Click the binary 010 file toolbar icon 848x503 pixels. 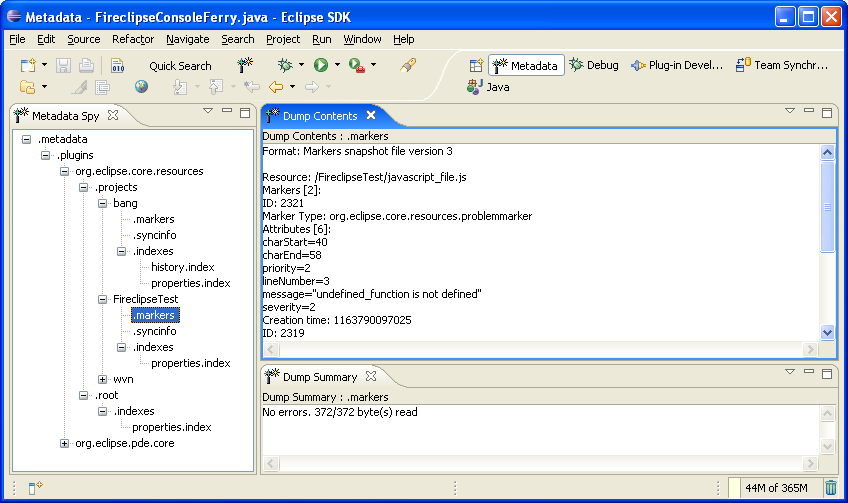(x=117, y=65)
